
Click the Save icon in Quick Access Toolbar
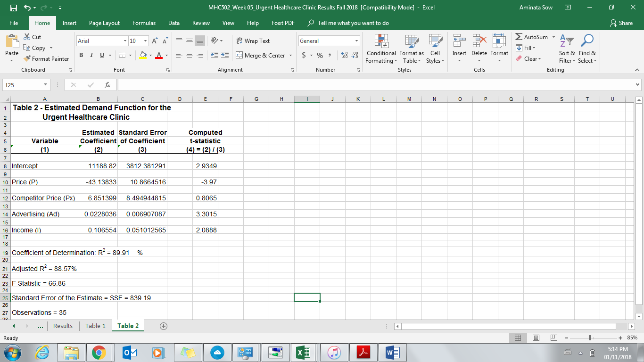[x=14, y=8]
